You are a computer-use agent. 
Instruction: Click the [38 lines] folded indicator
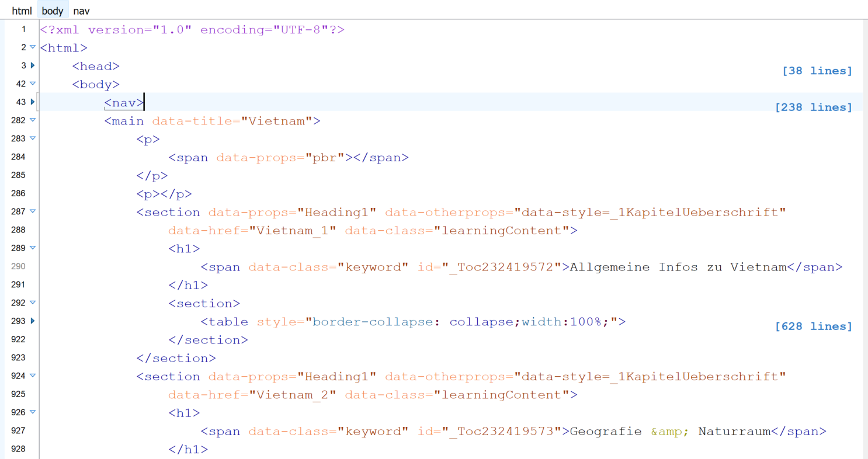[817, 71]
